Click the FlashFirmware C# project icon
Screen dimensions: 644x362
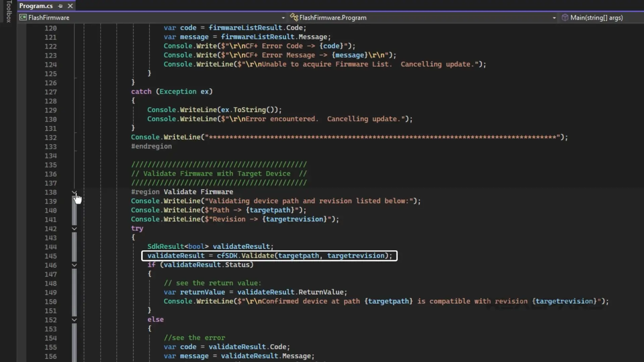click(23, 17)
